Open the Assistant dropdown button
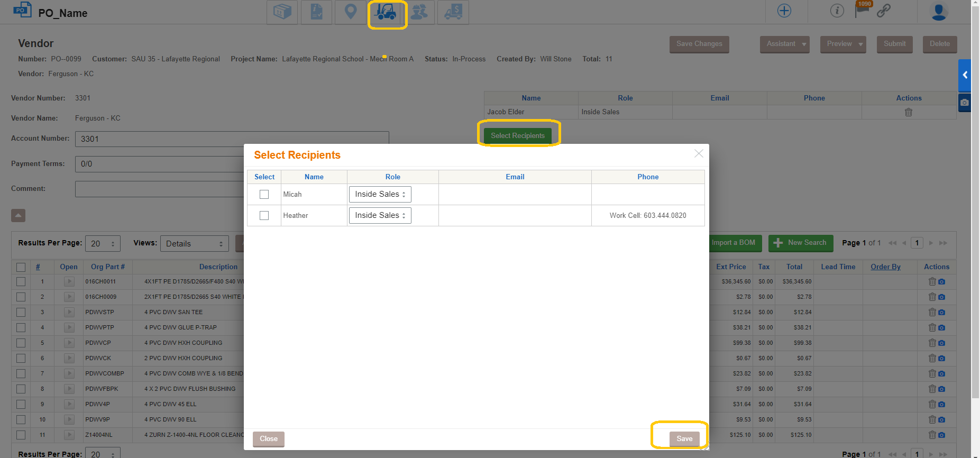980x458 pixels. tap(785, 44)
